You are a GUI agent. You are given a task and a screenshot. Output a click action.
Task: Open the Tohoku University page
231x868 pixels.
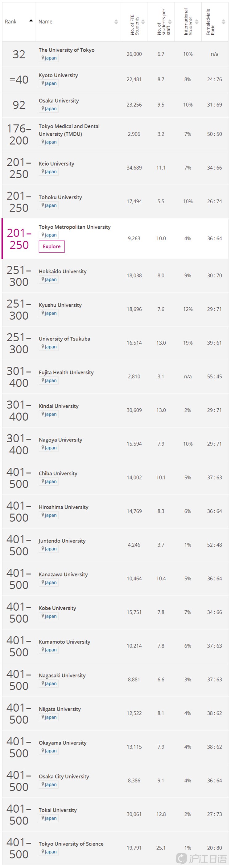click(60, 197)
